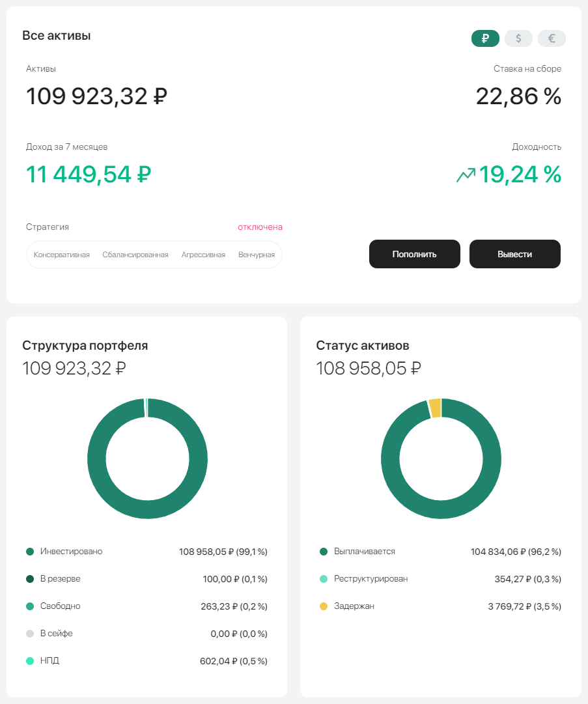Image resolution: width=588 pixels, height=704 pixels.
Task: Click the mint dot beside Реструктурирован
Action: pos(322,578)
